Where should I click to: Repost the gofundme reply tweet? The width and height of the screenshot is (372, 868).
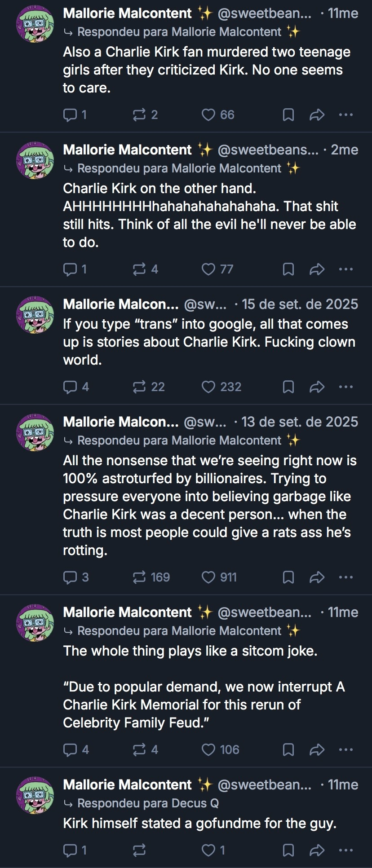tap(139, 850)
